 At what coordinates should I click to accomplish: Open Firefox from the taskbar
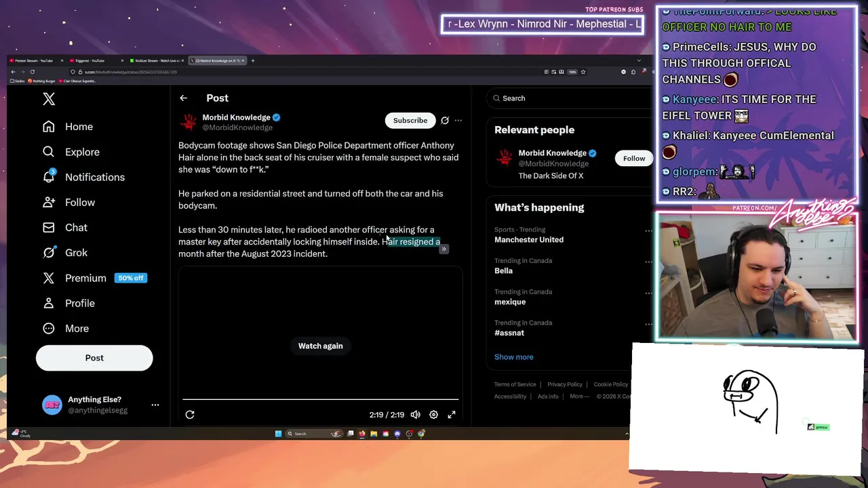[x=362, y=434]
